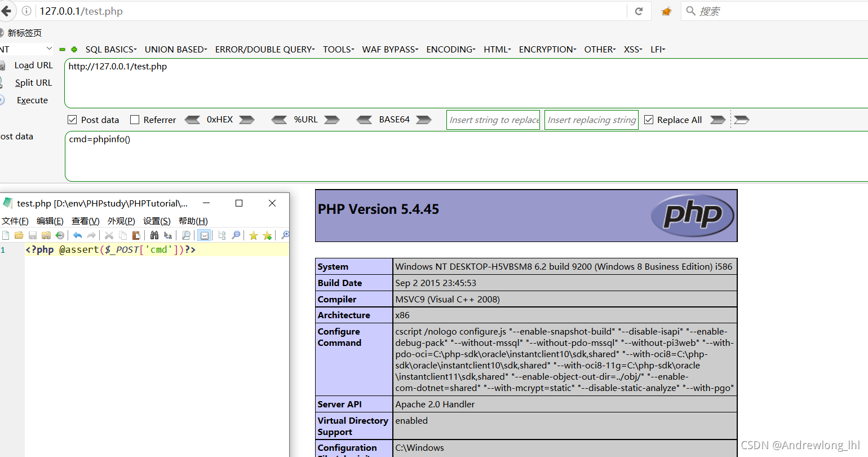Screen dimensions: 868x457
Task: Click the open-folder icon in the editor toolbar
Action: point(19,235)
